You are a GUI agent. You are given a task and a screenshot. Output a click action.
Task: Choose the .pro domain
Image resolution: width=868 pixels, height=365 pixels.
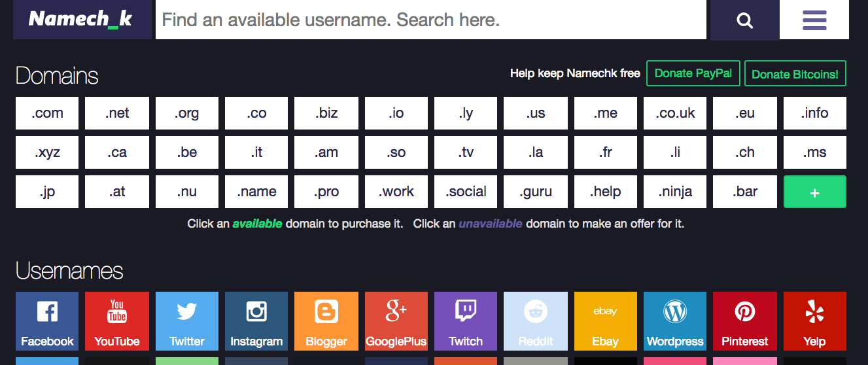pos(326,192)
